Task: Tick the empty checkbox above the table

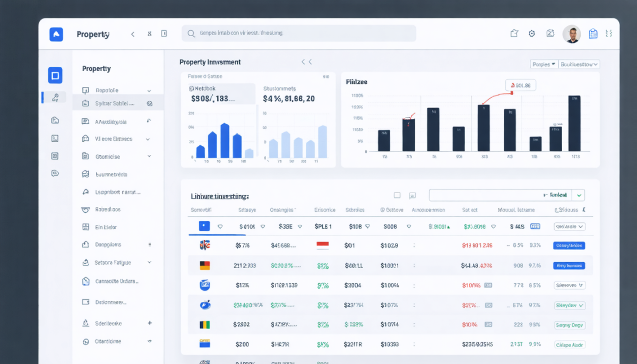Action: coord(397,195)
